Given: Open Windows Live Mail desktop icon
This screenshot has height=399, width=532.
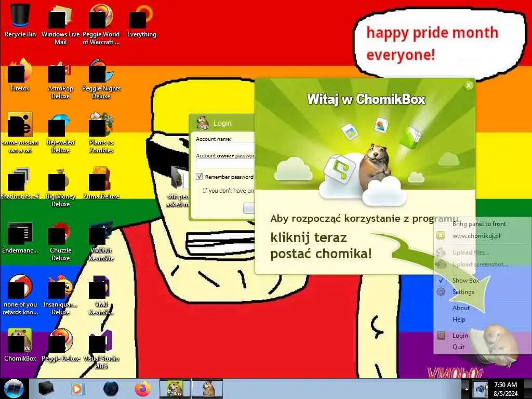Looking at the screenshot, I should [60, 24].
